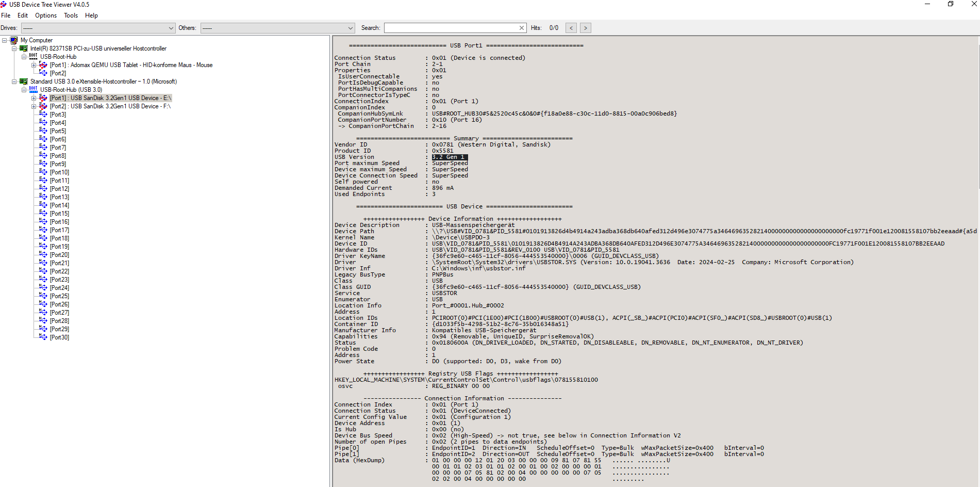Select the [Port10] tree entry

tap(59, 172)
